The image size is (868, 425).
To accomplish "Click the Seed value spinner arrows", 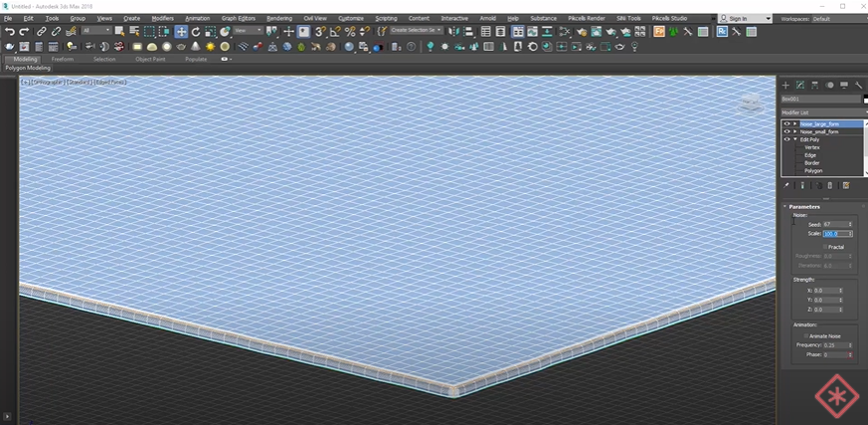I will click(853, 224).
